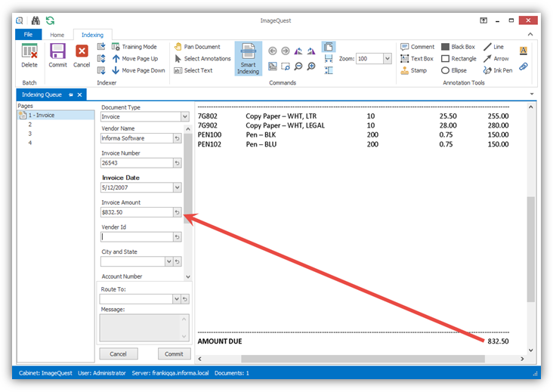
Task: Collapse the ribbon with the chevron
Action: click(530, 34)
